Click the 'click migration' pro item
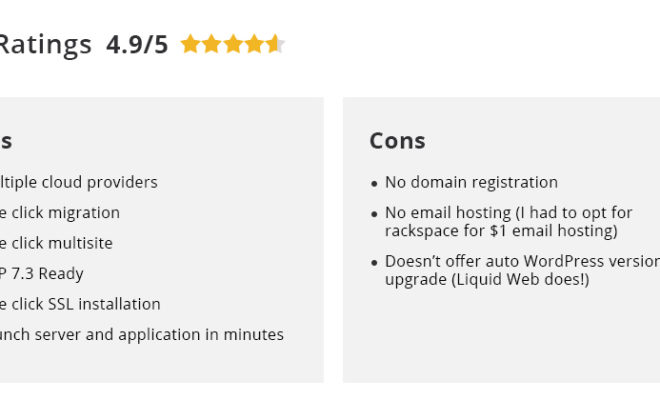This screenshot has width=660, height=420. tap(60, 213)
